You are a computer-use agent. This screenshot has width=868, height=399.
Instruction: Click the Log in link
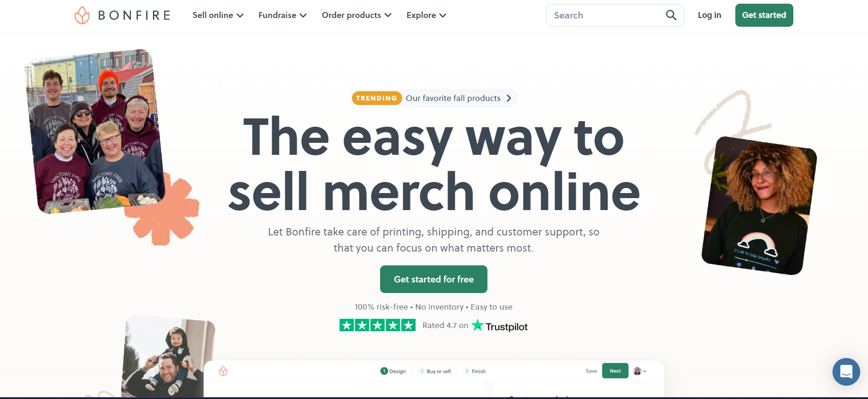point(710,15)
